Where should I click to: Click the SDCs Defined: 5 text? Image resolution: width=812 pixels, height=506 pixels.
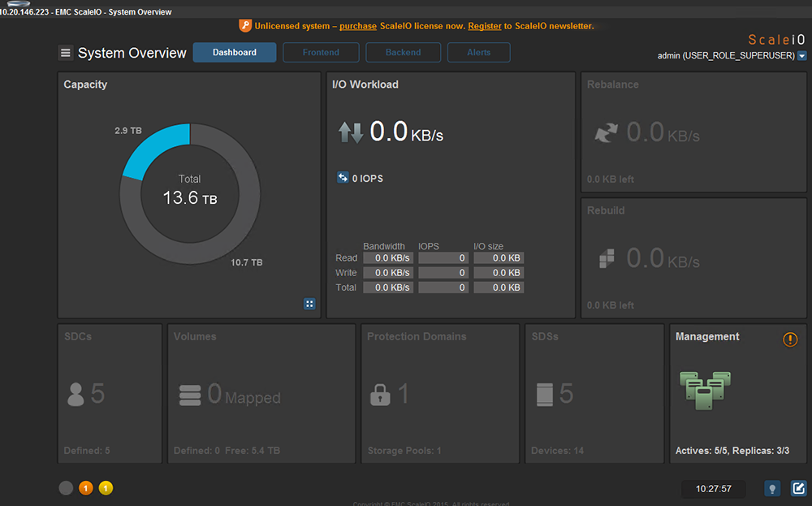87,451
